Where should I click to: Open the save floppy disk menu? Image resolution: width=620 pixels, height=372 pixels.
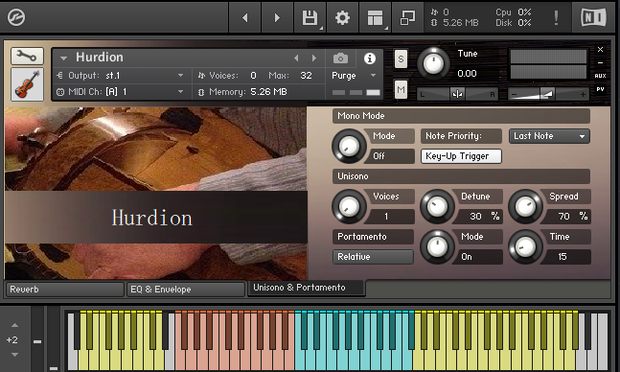[310, 17]
